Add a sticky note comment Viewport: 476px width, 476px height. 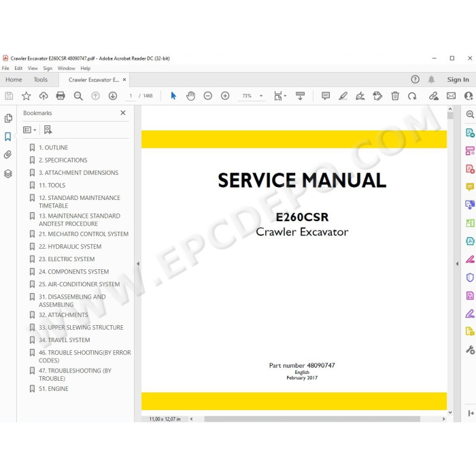[x=326, y=96]
